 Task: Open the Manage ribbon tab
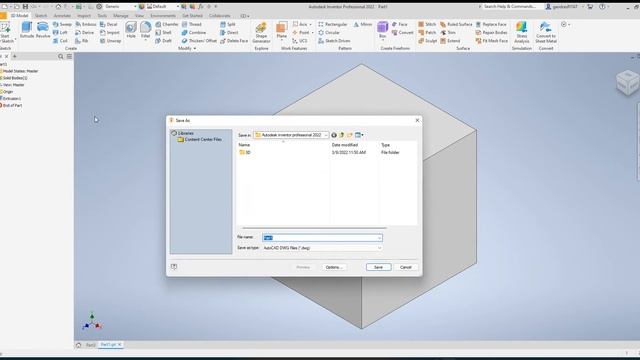121,16
